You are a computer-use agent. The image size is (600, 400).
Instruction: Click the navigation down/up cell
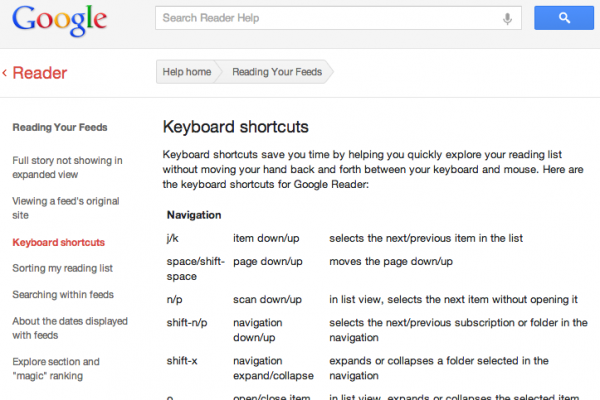(258, 330)
